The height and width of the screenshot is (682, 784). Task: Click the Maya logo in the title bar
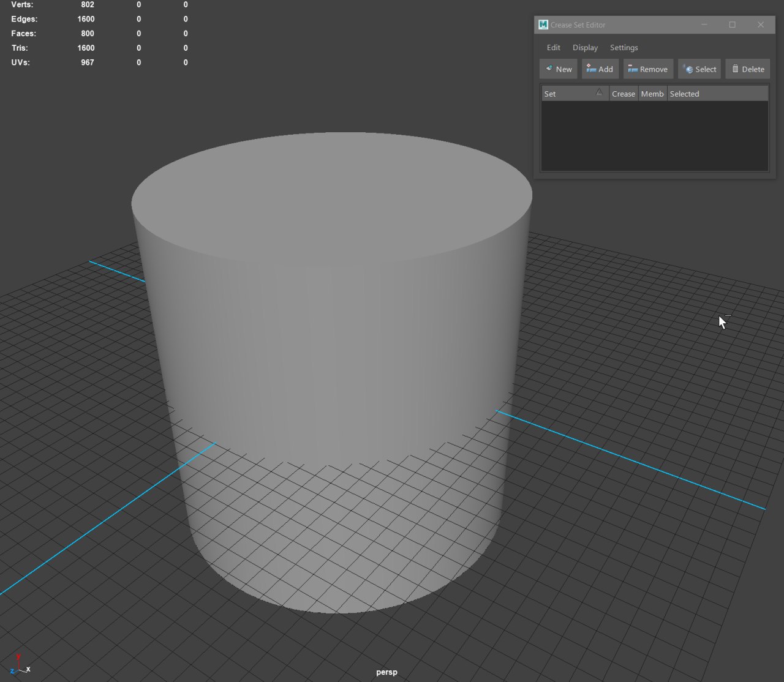(543, 24)
